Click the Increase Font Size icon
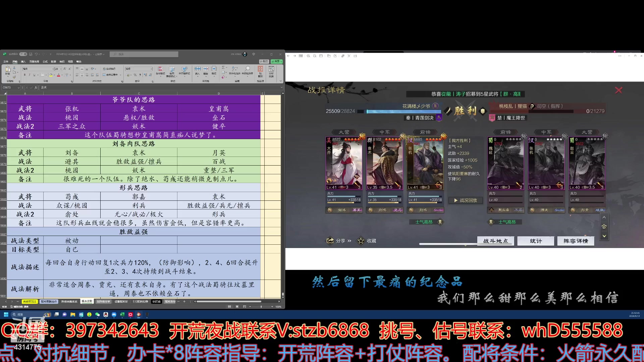 pos(64,69)
